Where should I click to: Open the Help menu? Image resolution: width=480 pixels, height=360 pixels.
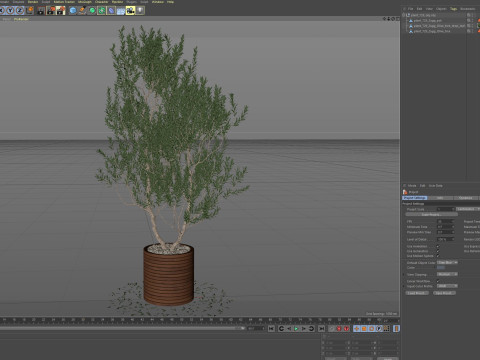(x=170, y=2)
